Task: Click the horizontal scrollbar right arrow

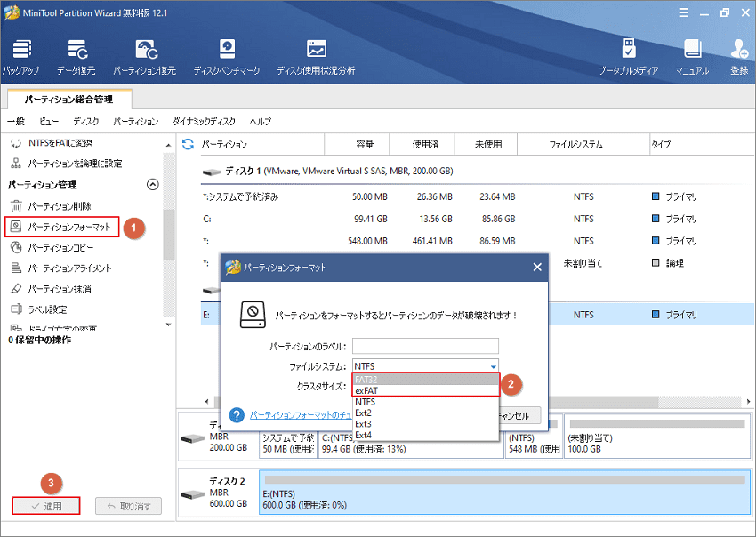Action: coord(748,401)
